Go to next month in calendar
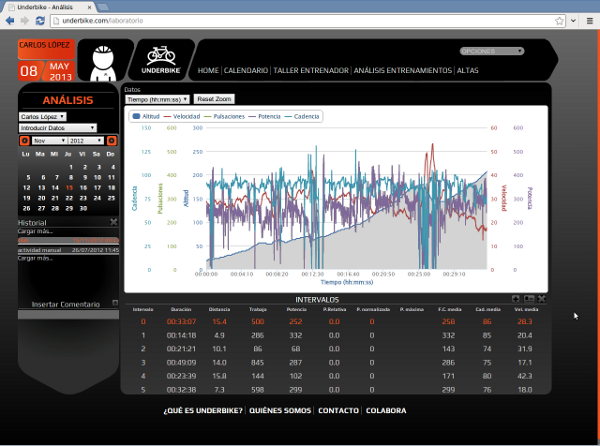 click(x=111, y=141)
